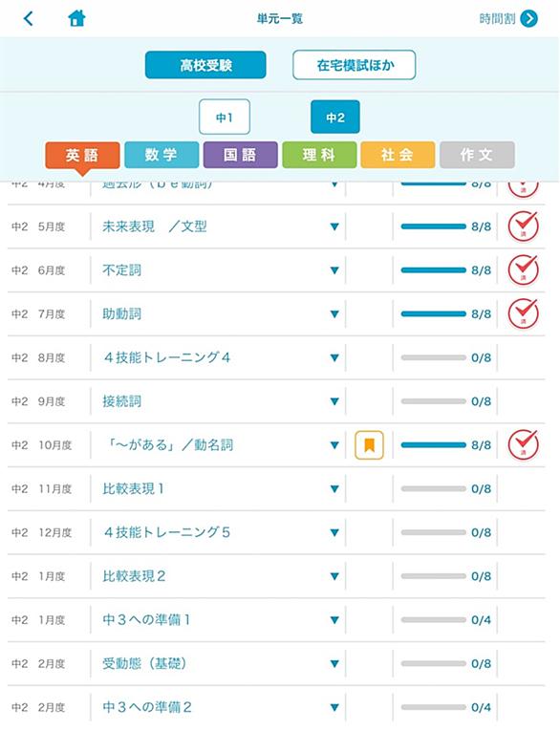The height and width of the screenshot is (731, 560).
Task: Select the 高校受験 button
Action: click(205, 65)
